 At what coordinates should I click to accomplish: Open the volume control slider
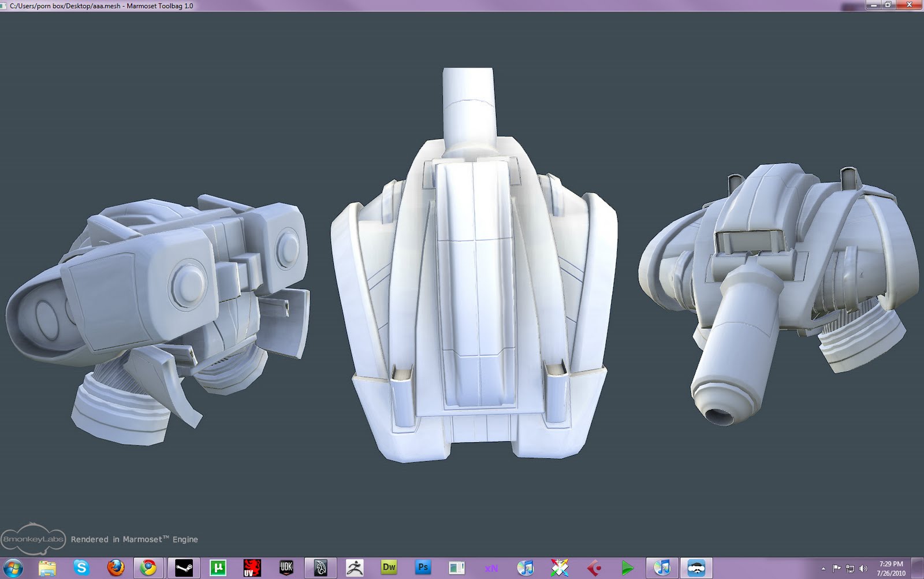click(x=863, y=568)
